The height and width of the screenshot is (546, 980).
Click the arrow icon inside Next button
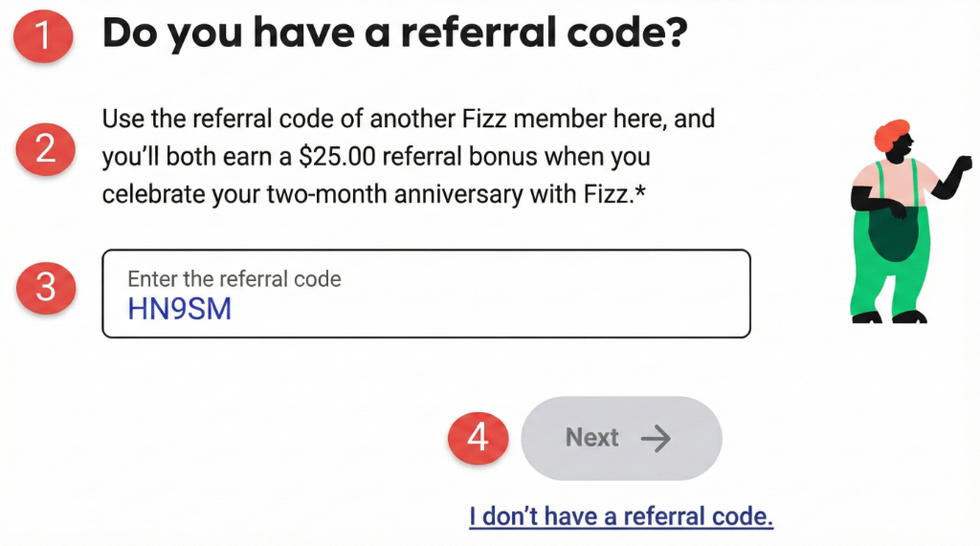[657, 438]
